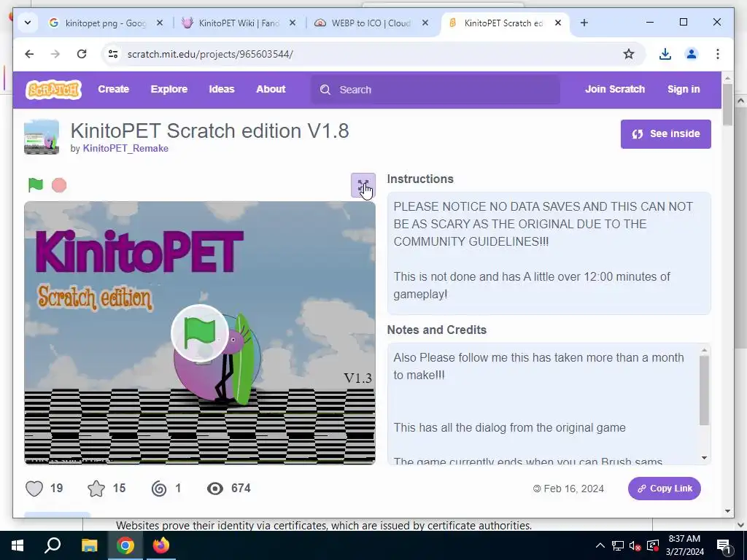Click Chrome icon in taskbar
The image size is (747, 560).
(125, 545)
